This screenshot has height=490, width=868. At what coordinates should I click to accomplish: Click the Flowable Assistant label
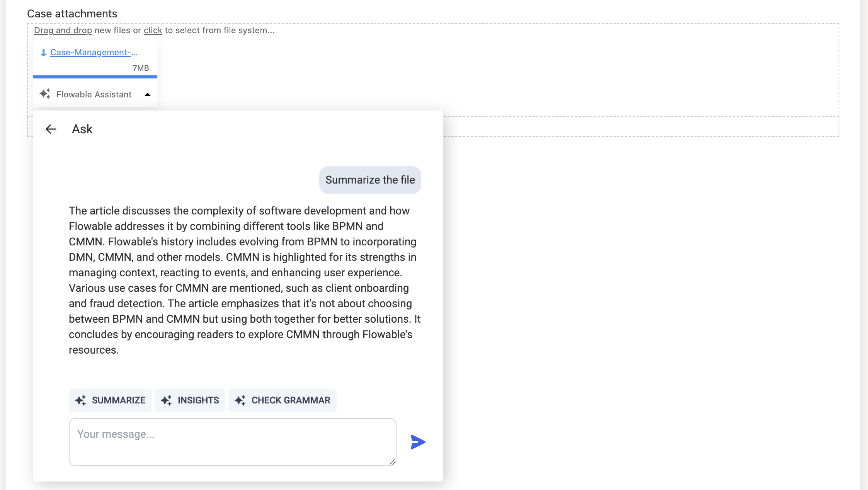[94, 94]
